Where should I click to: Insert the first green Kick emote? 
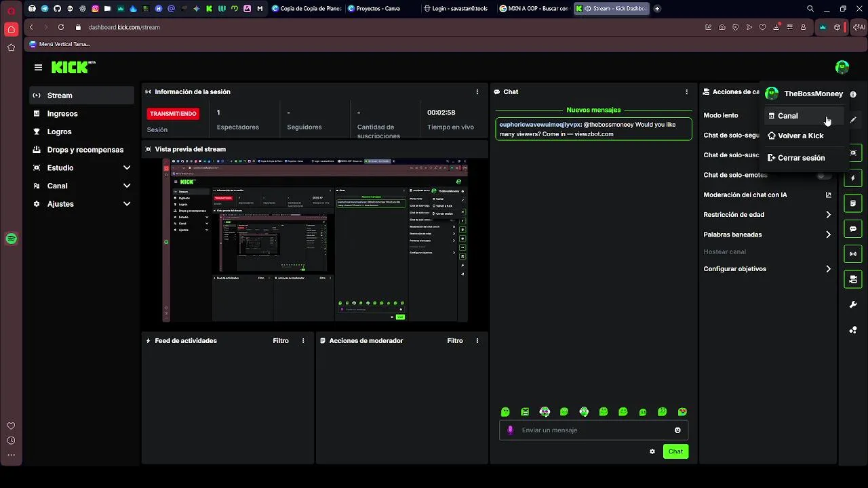pyautogui.click(x=505, y=411)
